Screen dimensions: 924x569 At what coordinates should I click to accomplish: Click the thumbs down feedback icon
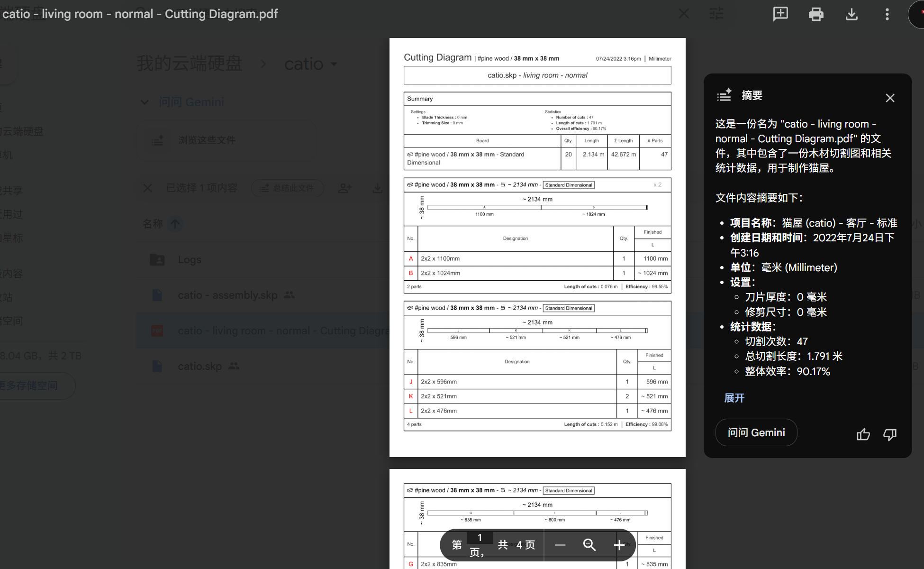tap(890, 434)
